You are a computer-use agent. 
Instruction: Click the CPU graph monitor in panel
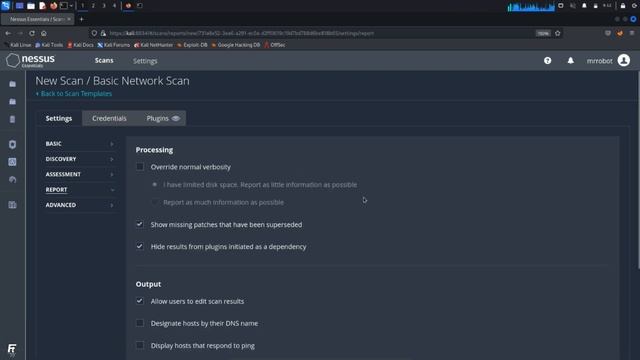point(531,7)
